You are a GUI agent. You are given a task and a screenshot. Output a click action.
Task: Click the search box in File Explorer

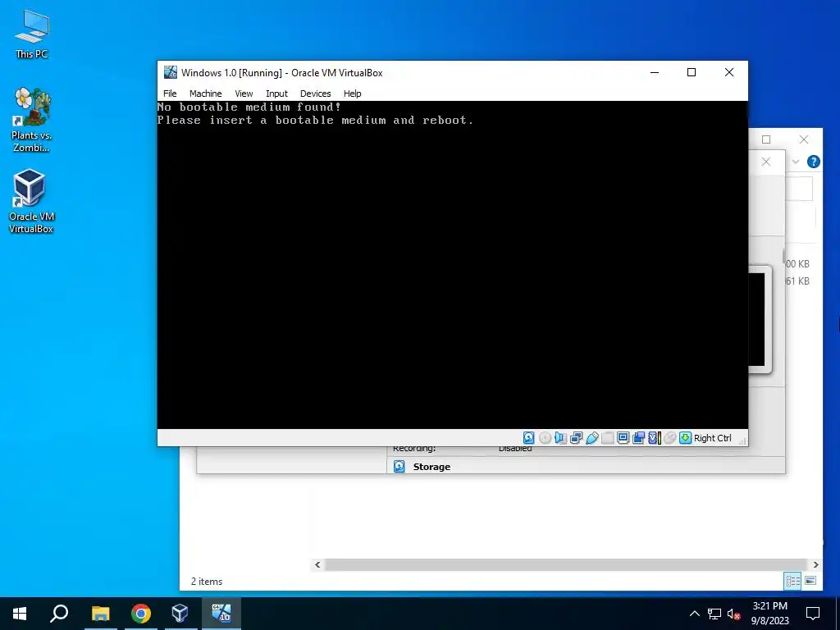799,189
